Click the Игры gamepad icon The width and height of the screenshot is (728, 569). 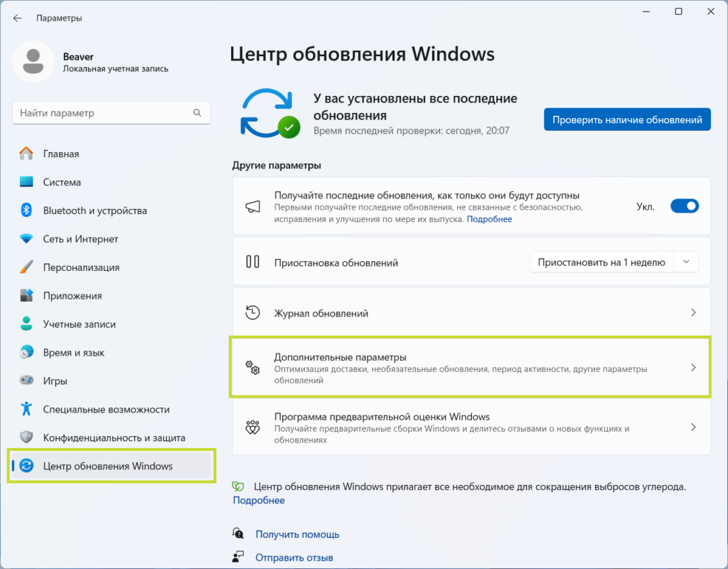[26, 381]
